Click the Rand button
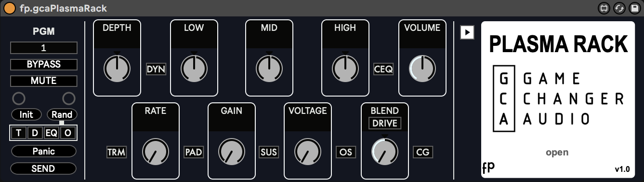This screenshot has width=644, height=182. click(62, 114)
